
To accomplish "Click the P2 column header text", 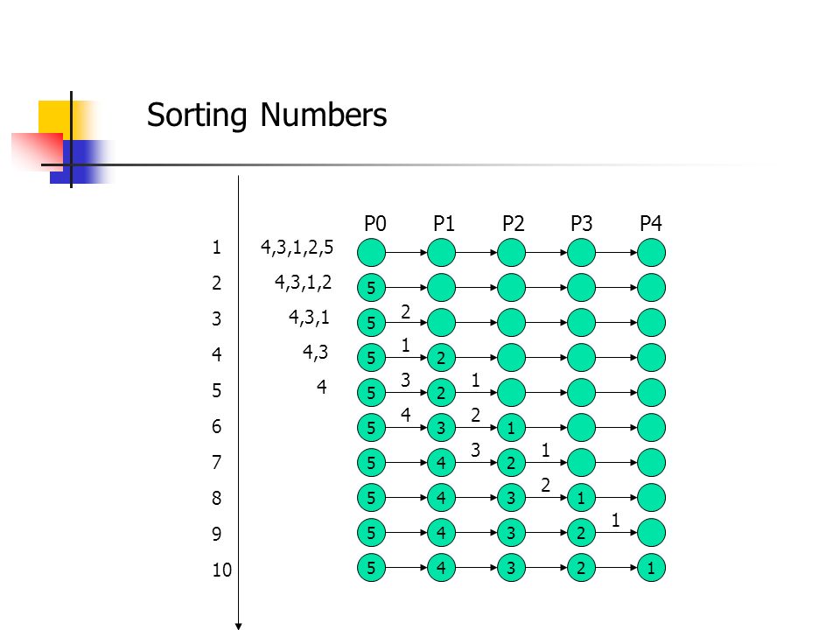I will click(x=514, y=223).
